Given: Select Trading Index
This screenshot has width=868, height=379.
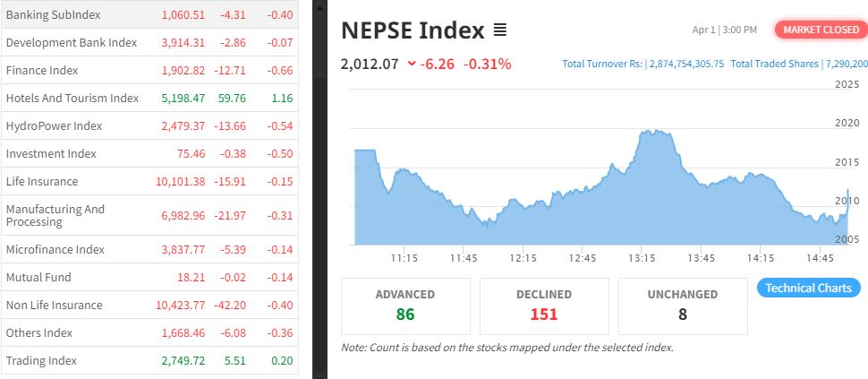Looking at the screenshot, I should 41,361.
